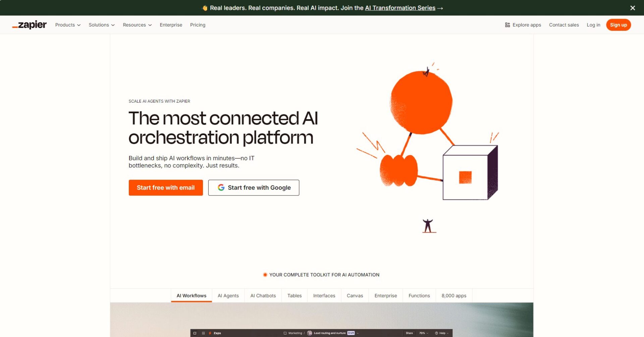644x337 pixels.
Task: Click the Zapier logo in navbar
Action: pyautogui.click(x=30, y=25)
